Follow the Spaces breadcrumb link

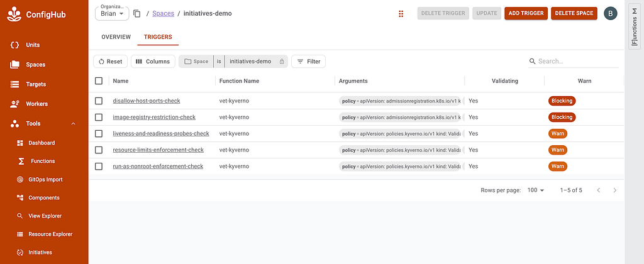point(163,14)
